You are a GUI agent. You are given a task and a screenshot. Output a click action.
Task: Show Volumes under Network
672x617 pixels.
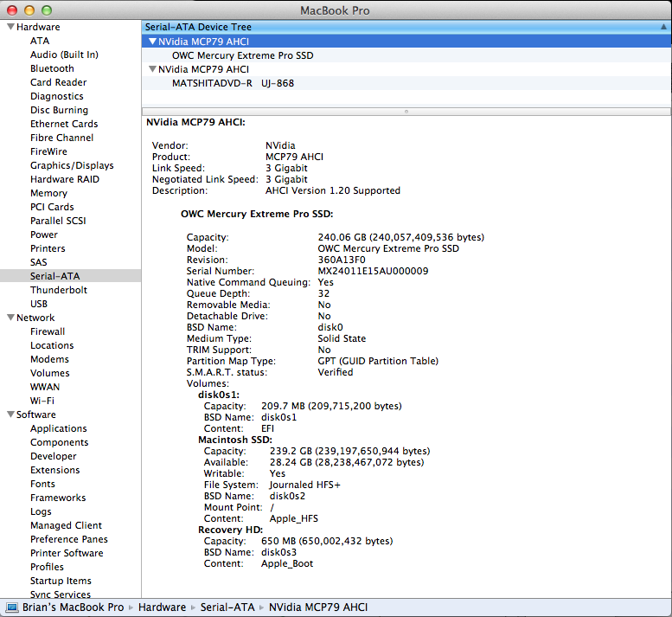tap(49, 373)
